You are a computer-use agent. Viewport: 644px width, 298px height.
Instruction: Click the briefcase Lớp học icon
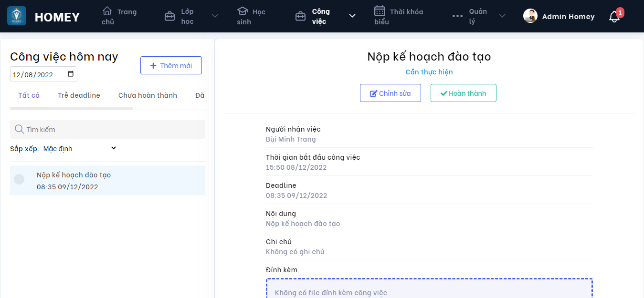[x=169, y=17]
